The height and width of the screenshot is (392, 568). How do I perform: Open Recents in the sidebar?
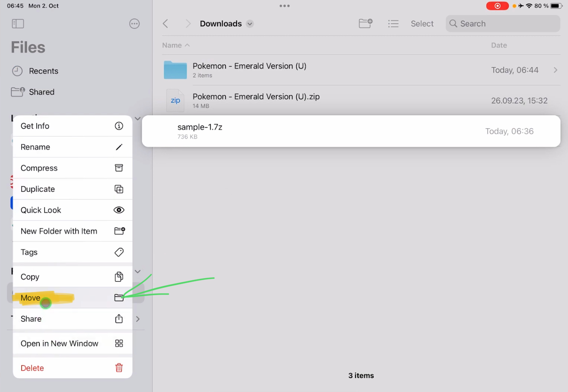[x=43, y=71]
